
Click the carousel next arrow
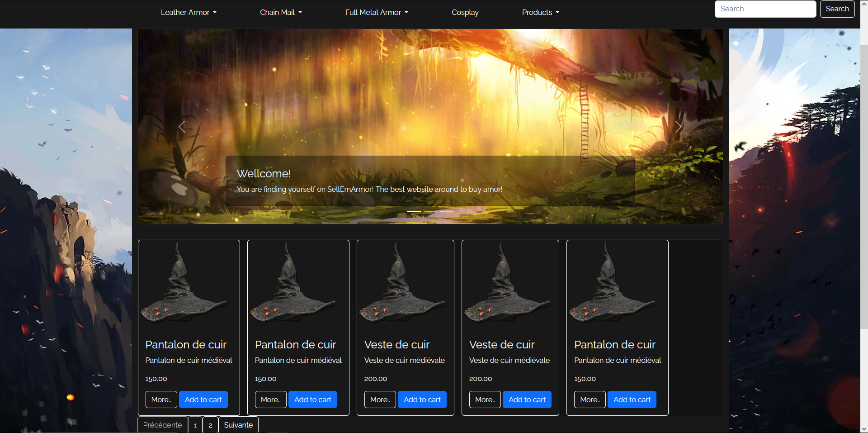coord(679,127)
